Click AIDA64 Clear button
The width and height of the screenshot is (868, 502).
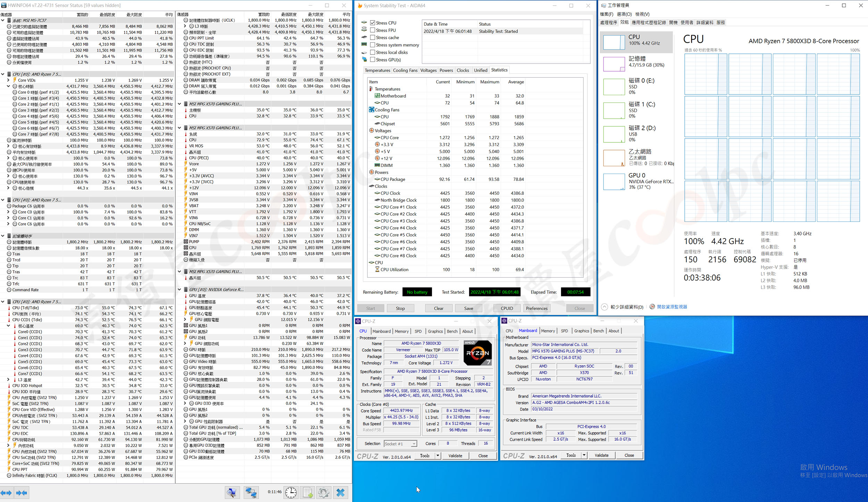point(439,308)
